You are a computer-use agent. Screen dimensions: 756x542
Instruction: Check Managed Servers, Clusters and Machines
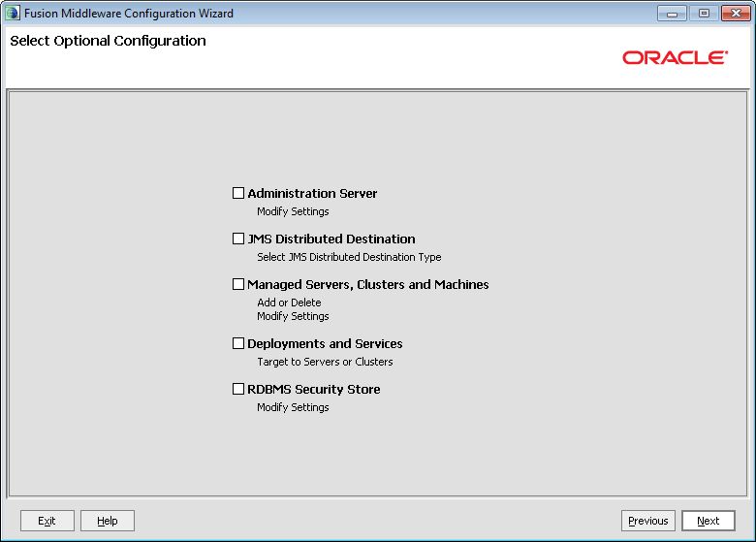click(238, 284)
